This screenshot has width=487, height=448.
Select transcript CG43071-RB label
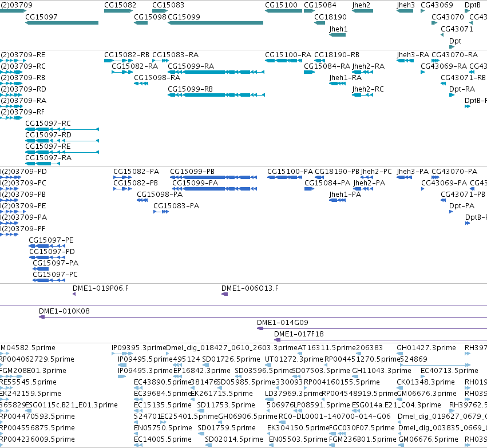(463, 78)
